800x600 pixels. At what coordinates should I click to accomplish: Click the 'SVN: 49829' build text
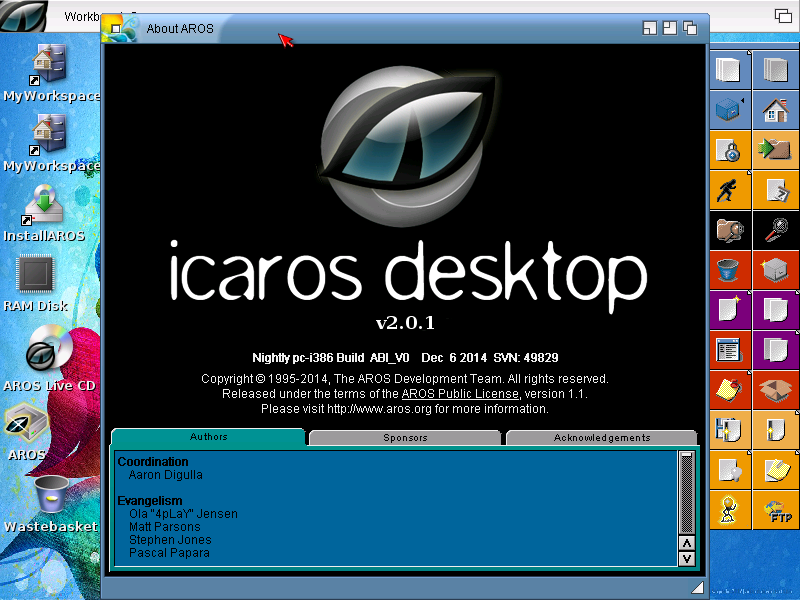tap(526, 358)
